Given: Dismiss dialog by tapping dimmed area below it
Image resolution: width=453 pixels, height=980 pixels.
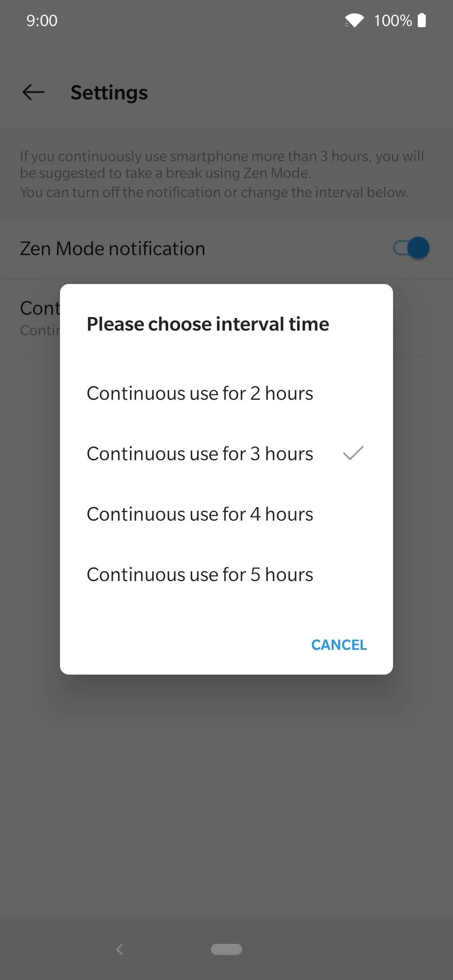Looking at the screenshot, I should pos(226,797).
